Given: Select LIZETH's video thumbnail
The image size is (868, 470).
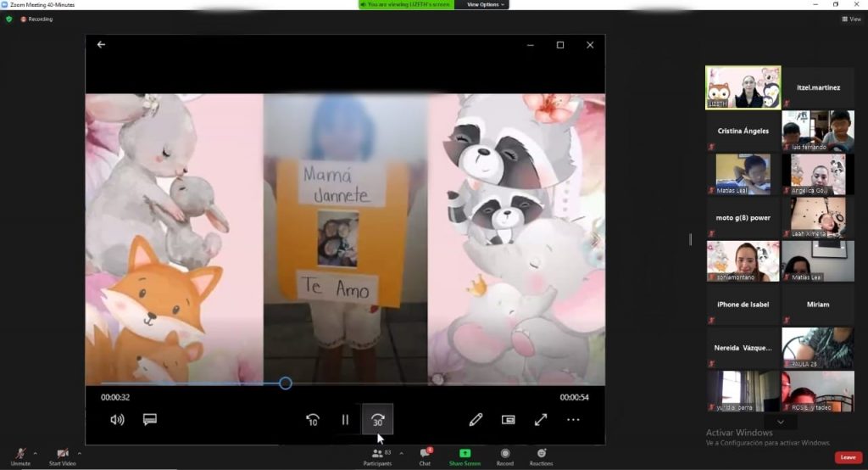Looking at the screenshot, I should [743, 87].
